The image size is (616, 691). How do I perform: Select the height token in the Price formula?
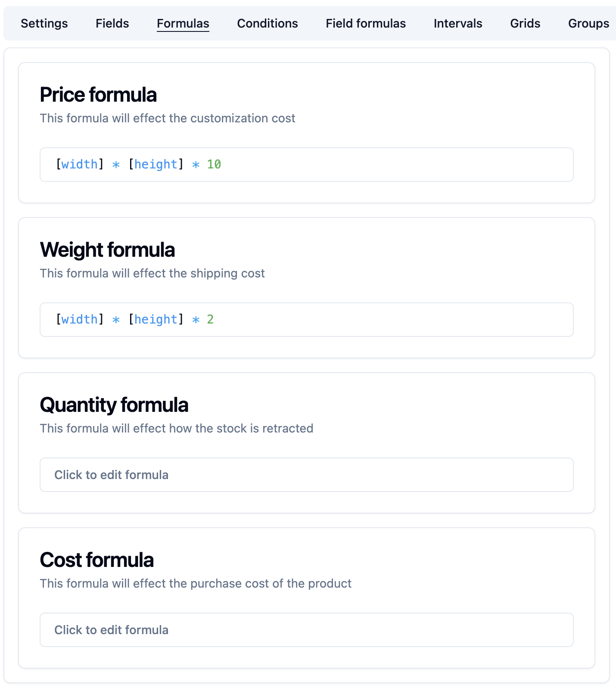point(156,164)
